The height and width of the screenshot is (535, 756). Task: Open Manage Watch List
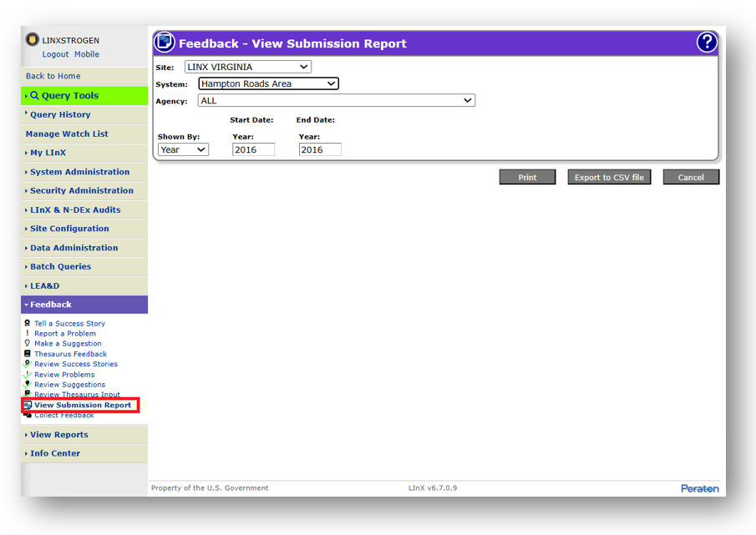(84, 134)
